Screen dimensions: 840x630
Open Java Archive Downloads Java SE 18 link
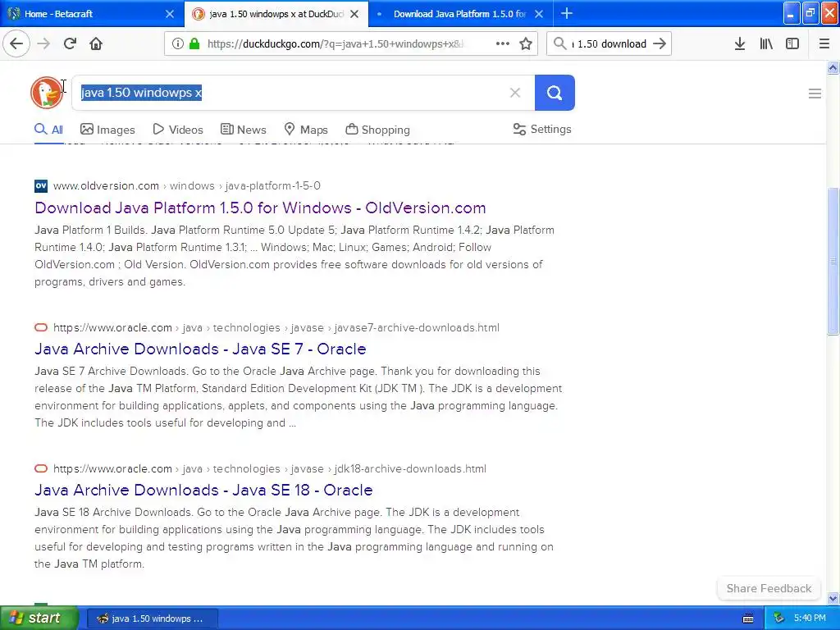tap(203, 491)
